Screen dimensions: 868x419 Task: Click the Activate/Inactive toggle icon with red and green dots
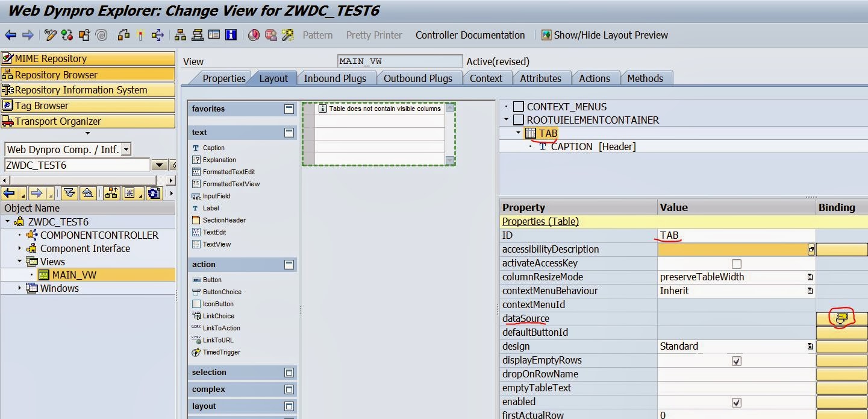point(67,35)
